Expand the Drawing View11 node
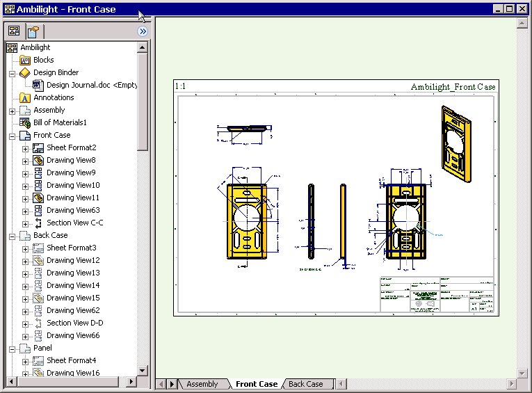 (x=26, y=199)
